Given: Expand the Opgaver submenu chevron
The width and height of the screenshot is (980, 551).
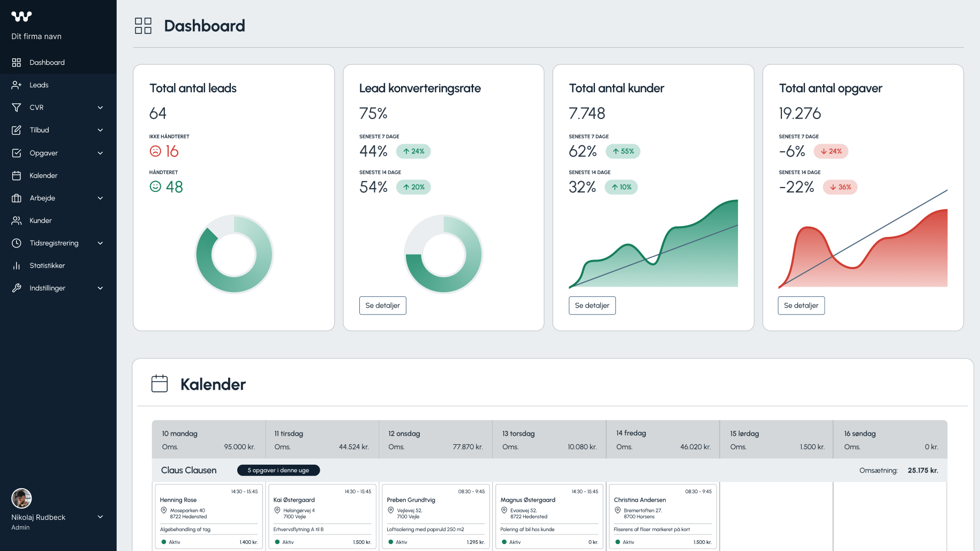Looking at the screenshot, I should pos(100,153).
